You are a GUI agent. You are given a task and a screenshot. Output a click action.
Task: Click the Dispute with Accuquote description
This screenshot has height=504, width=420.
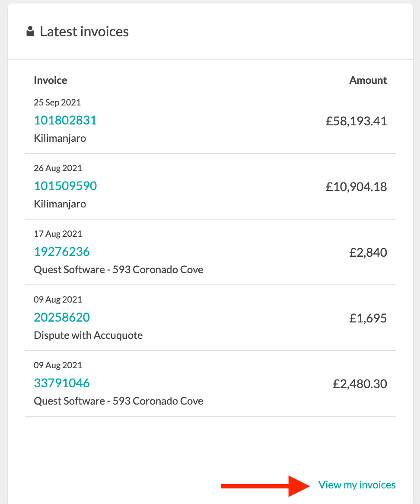[89, 335]
